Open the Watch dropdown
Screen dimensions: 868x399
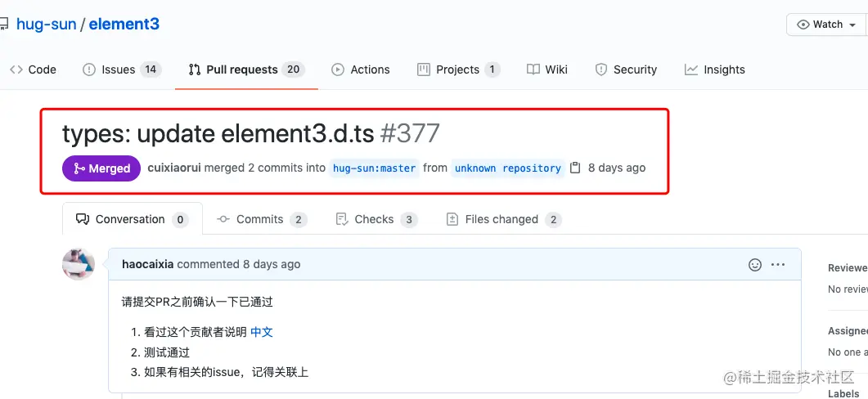click(x=826, y=25)
